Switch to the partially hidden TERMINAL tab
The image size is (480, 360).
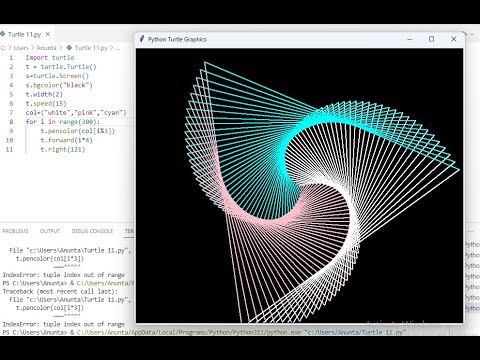tap(129, 231)
